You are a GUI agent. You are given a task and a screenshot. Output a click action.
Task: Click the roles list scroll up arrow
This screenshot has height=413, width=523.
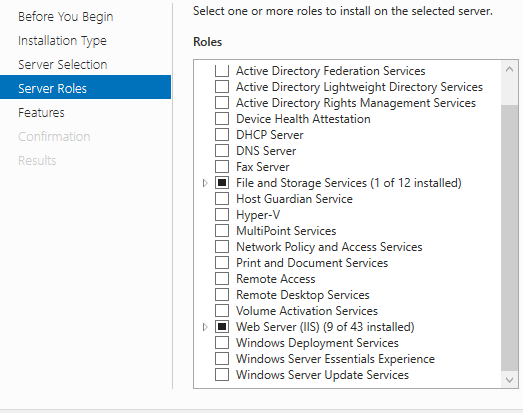tap(509, 69)
